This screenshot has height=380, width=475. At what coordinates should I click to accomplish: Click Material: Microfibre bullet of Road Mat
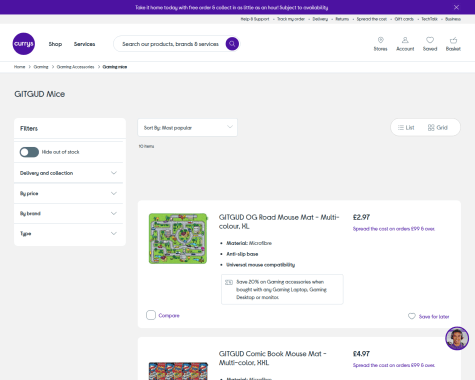(249, 243)
